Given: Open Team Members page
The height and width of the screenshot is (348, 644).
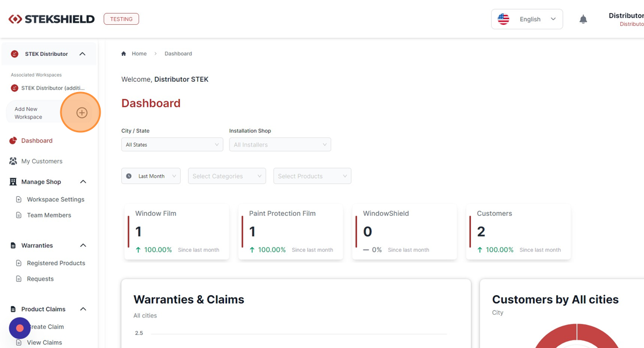Looking at the screenshot, I should pyautogui.click(x=49, y=215).
